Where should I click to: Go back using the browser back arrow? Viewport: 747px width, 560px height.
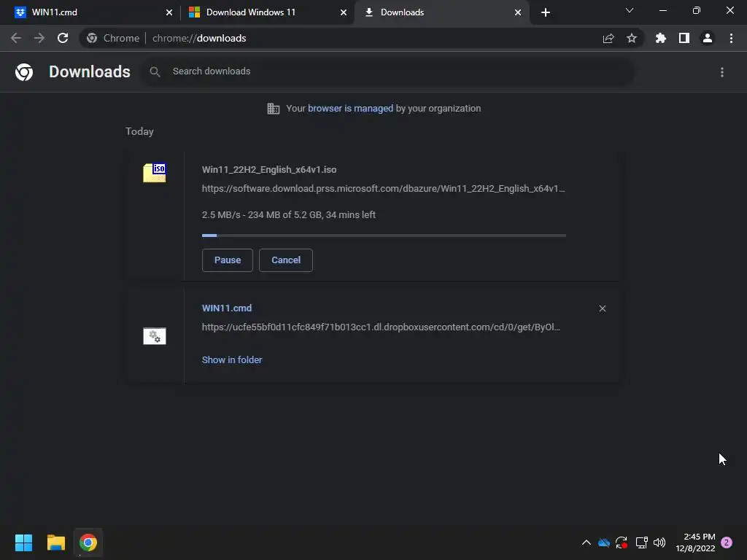16,38
